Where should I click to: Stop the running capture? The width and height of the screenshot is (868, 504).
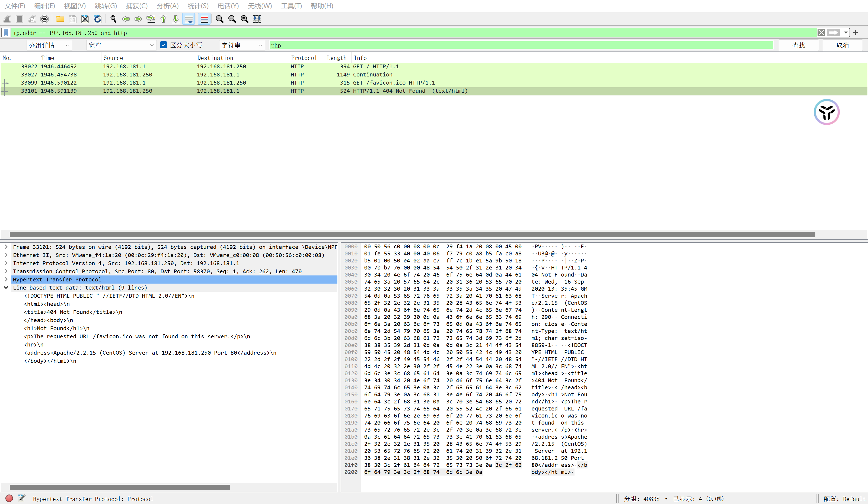[x=19, y=19]
